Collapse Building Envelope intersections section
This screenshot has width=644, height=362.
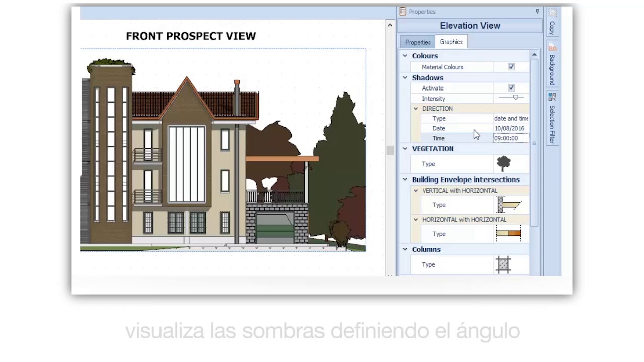pyautogui.click(x=405, y=179)
